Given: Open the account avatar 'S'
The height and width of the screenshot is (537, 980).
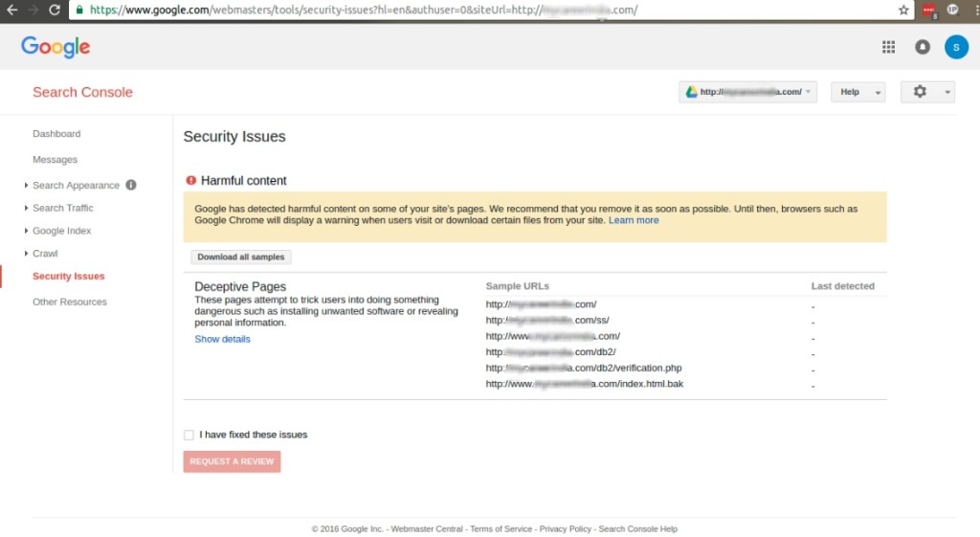Looking at the screenshot, I should 955,47.
